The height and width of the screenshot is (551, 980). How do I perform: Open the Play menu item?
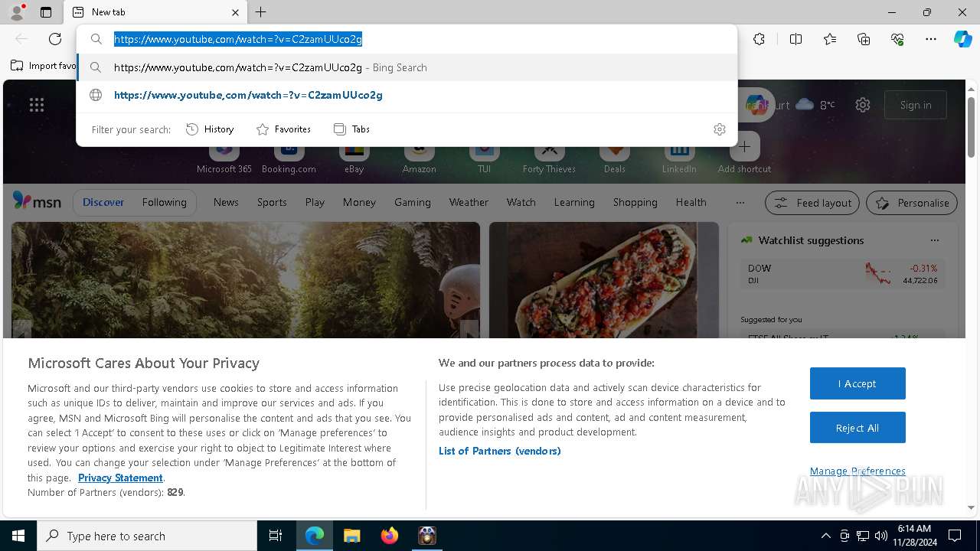pyautogui.click(x=315, y=202)
